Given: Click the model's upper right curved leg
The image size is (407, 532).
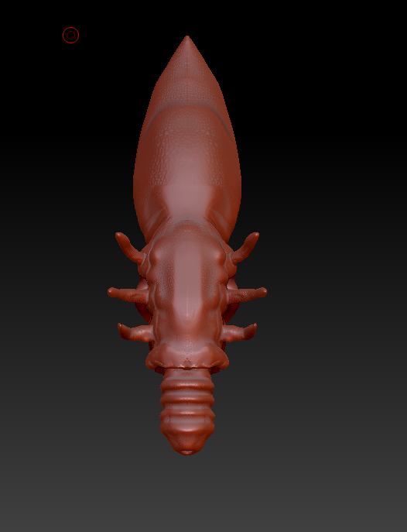Looking at the screenshot, I should point(245,247).
